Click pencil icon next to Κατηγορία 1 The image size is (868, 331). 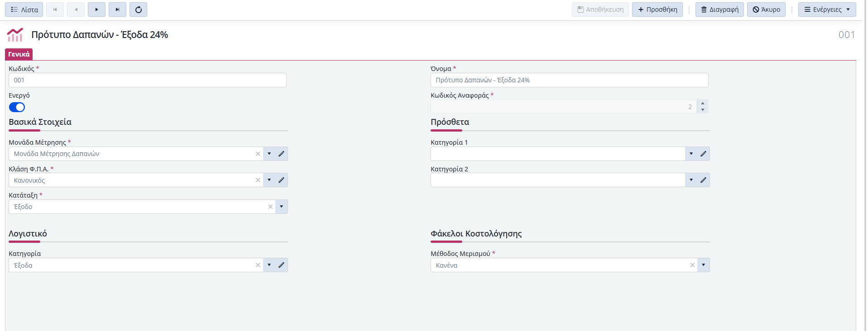click(703, 154)
